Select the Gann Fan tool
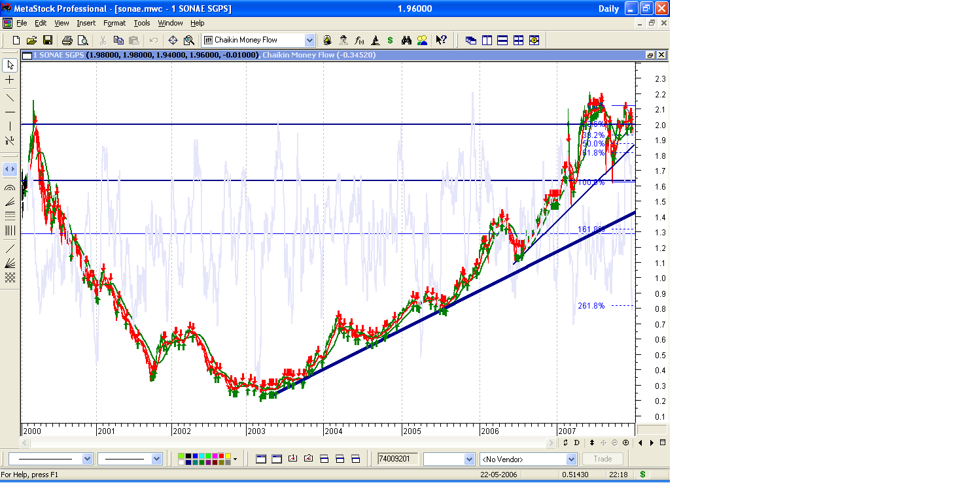This screenshot has height=502, width=980. tap(10, 263)
